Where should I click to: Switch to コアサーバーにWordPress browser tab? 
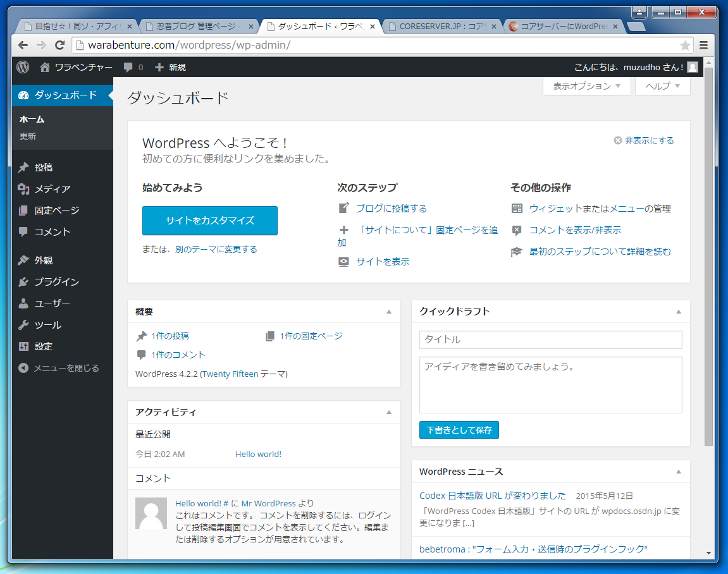(x=563, y=27)
